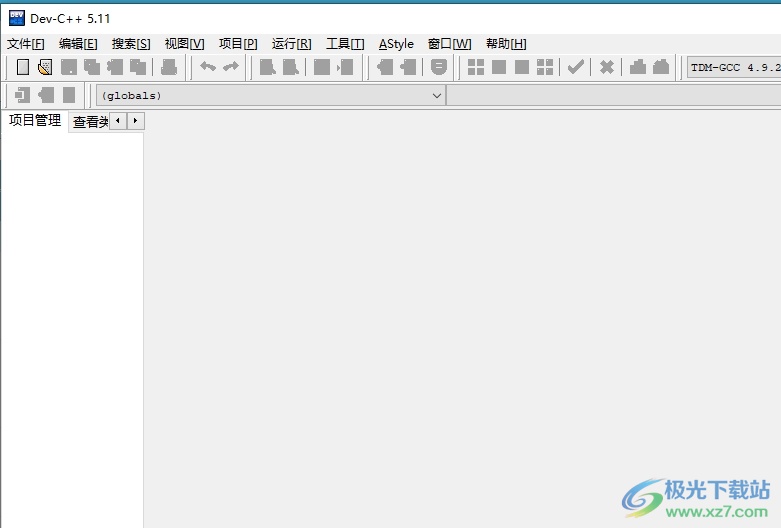Click the Undo arrow icon
781x528 pixels.
(208, 66)
